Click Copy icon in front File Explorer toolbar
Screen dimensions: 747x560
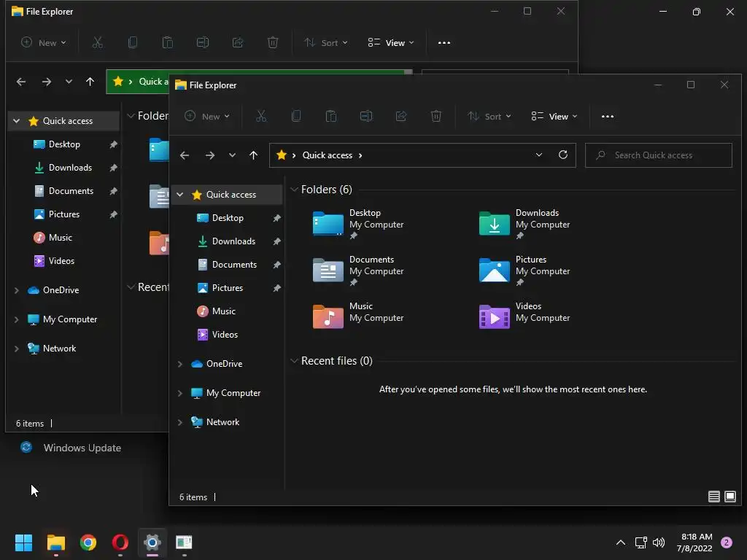tap(296, 116)
